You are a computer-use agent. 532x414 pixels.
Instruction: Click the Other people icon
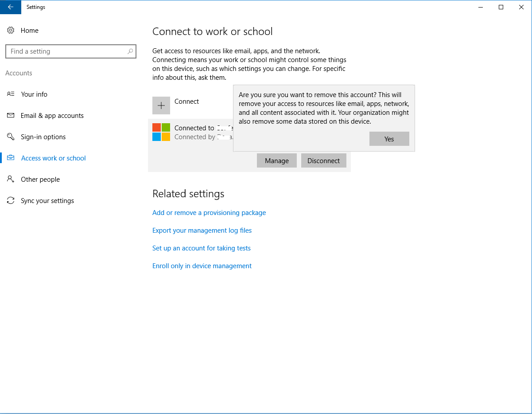[11, 180]
